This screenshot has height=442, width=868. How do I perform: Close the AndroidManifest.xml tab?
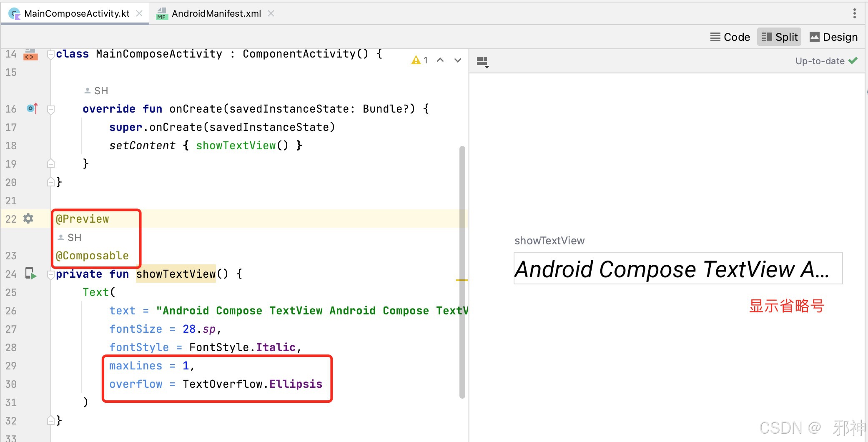pos(271,13)
